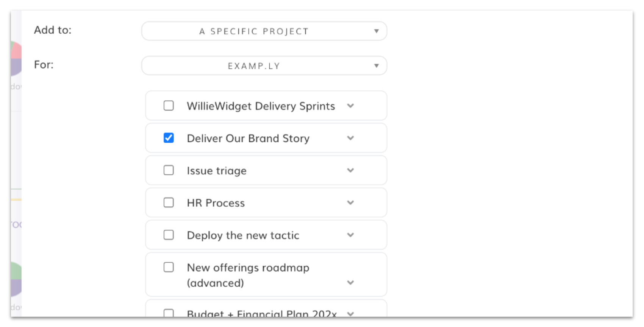
Task: Expand the Issue triage chevron
Action: coord(350,170)
